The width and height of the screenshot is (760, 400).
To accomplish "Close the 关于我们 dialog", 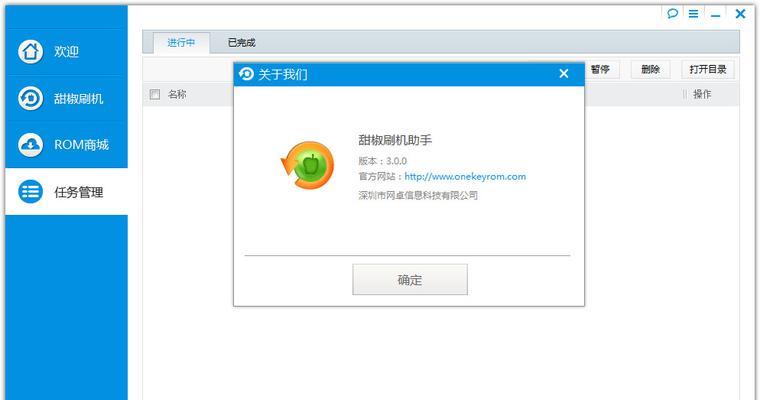I will [x=564, y=74].
